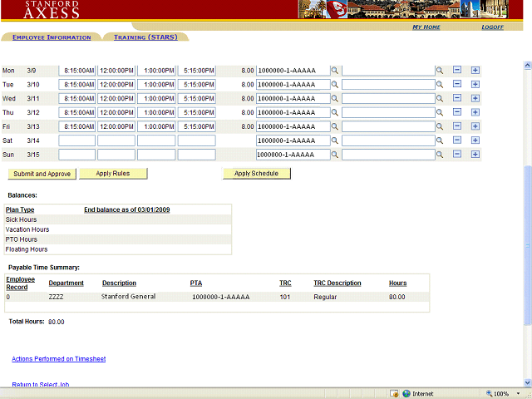Open the Employee Information tab

coord(52,37)
